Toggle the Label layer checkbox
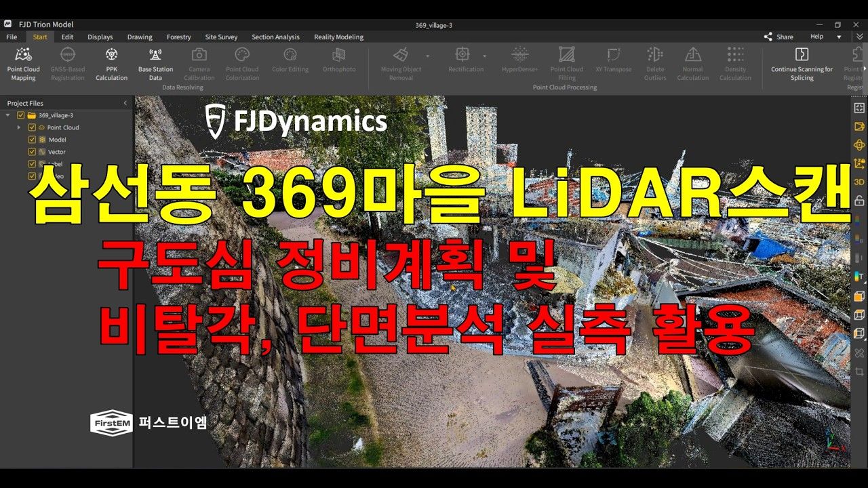868x488 pixels. tap(32, 164)
